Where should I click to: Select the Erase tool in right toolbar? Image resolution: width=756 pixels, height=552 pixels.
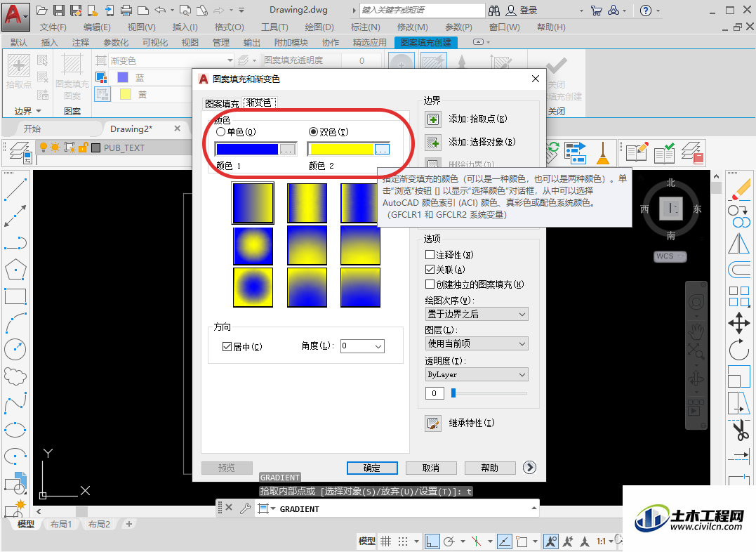[740, 189]
